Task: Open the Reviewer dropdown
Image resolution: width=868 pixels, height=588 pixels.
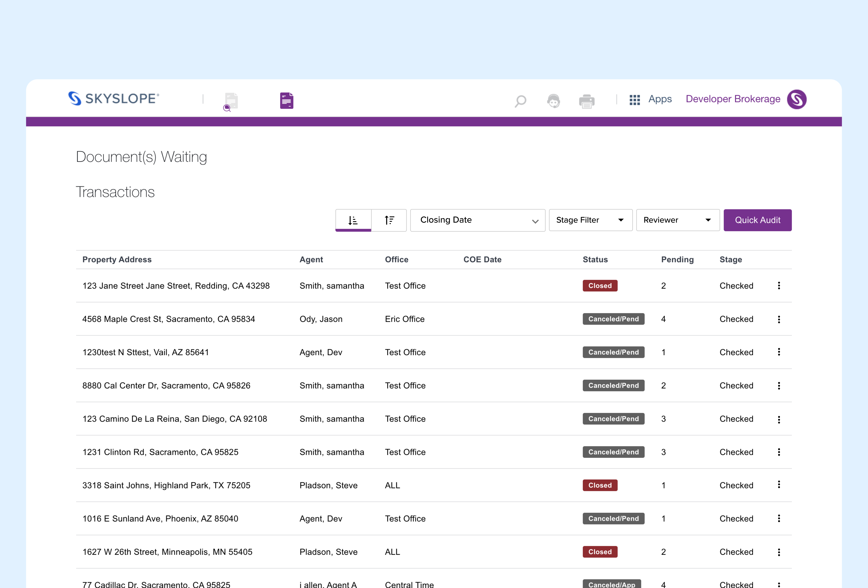Action: tap(677, 220)
